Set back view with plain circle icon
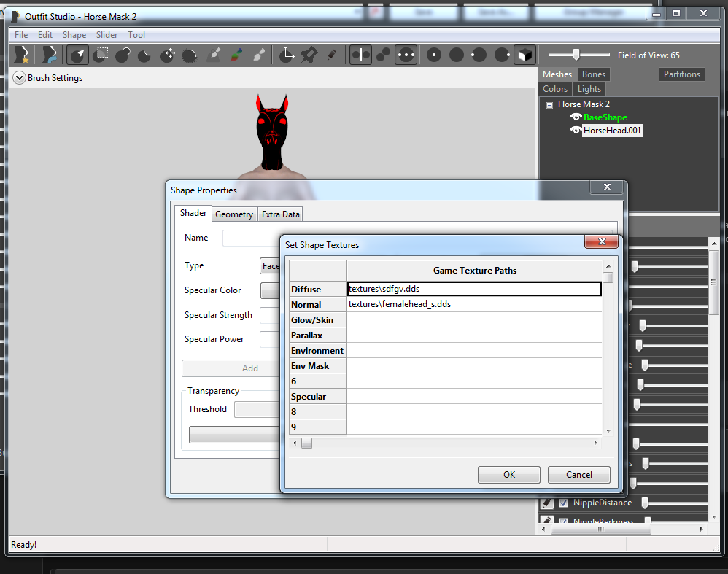 point(457,55)
